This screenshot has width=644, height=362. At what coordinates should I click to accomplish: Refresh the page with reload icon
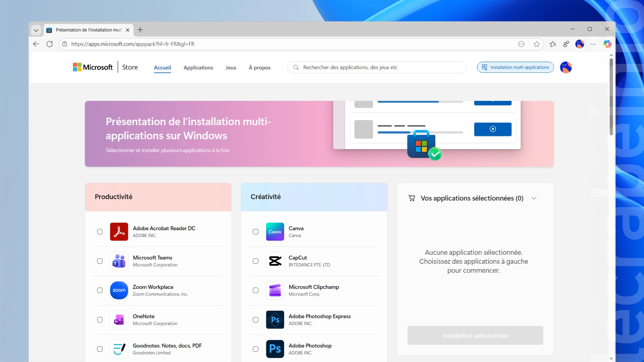[x=50, y=44]
